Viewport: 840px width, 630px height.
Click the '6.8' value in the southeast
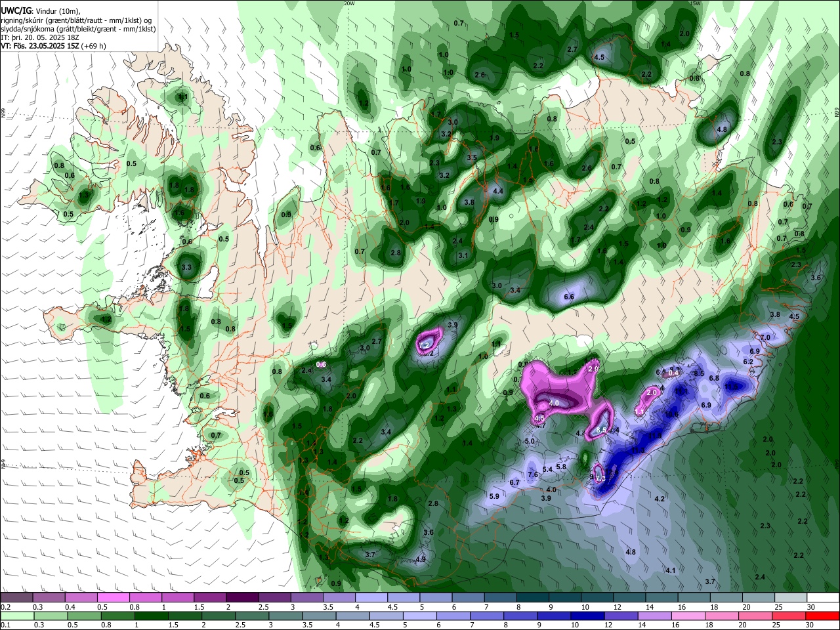(x=714, y=378)
